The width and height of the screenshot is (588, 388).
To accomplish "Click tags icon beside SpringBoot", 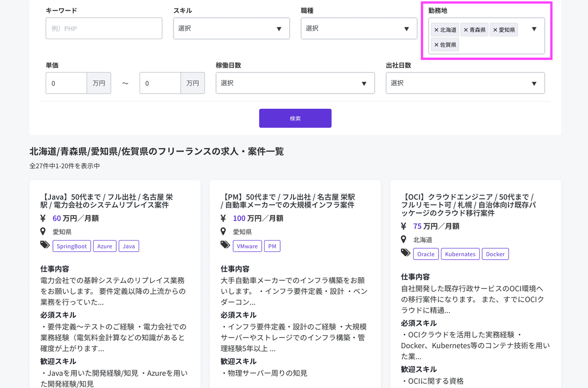I will 45,245.
